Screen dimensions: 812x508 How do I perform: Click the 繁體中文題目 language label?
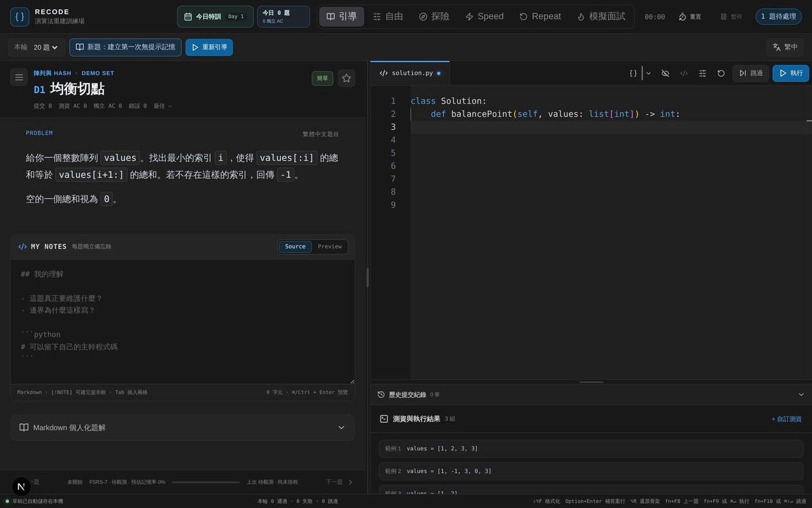(321, 134)
